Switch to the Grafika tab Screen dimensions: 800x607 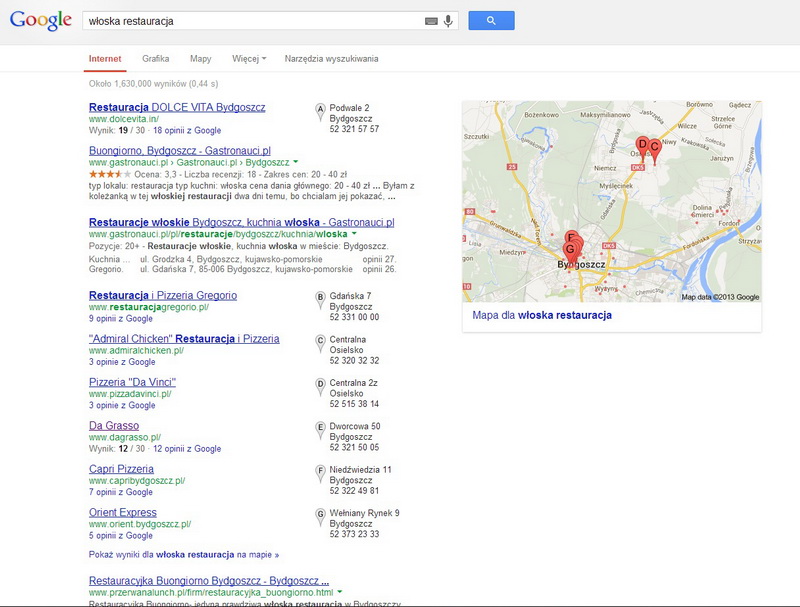156,59
